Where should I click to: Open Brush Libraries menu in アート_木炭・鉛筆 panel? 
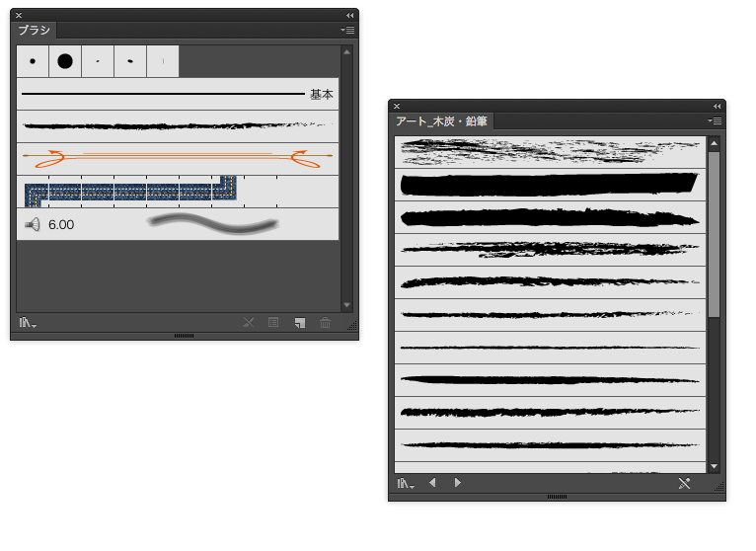click(x=406, y=483)
